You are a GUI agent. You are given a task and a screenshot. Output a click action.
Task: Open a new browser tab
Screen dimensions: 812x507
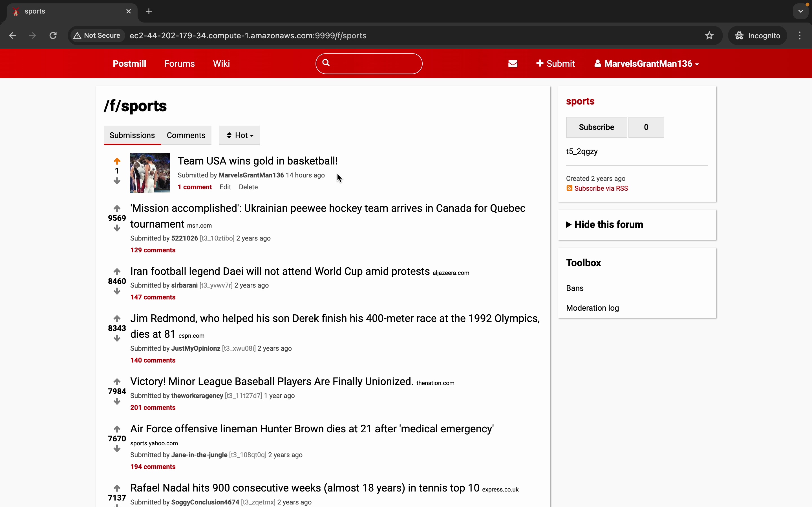149,11
